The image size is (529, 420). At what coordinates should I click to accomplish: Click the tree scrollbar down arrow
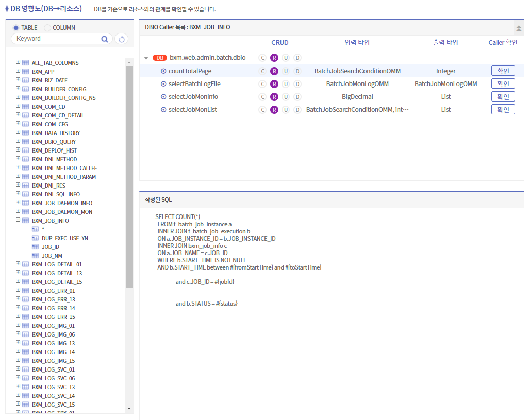coord(129,409)
